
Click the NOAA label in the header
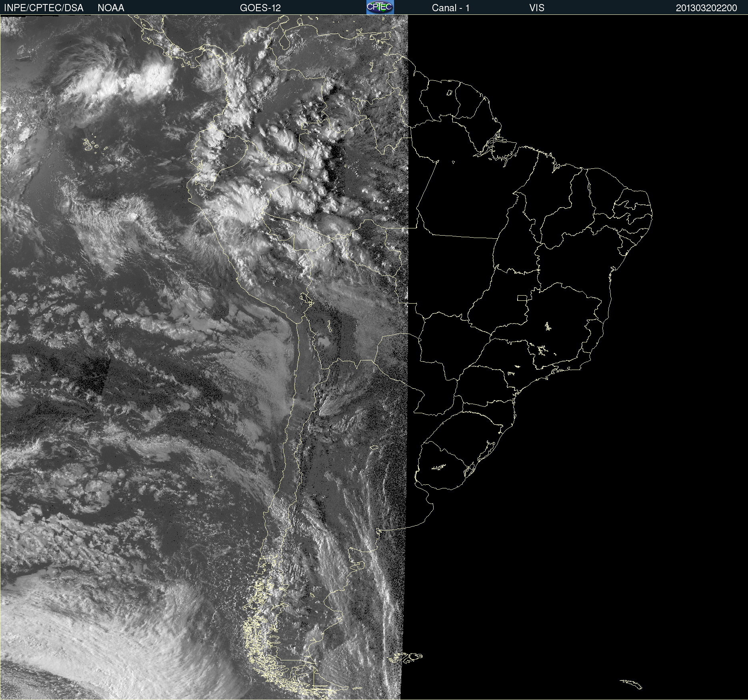pyautogui.click(x=111, y=8)
